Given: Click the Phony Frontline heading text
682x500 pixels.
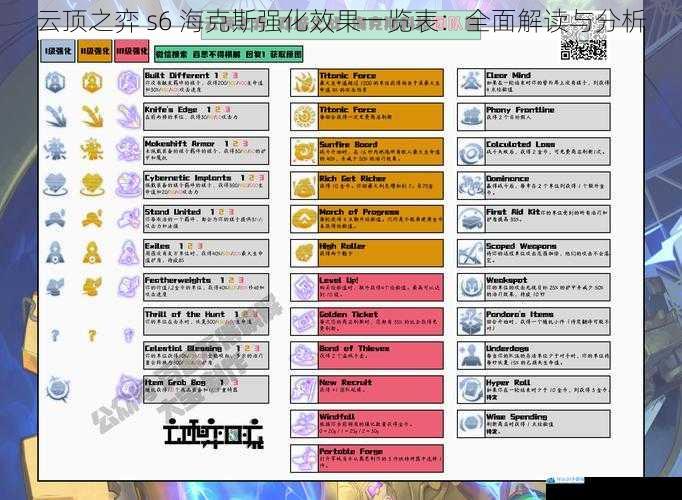Looking at the screenshot, I should tap(520, 110).
